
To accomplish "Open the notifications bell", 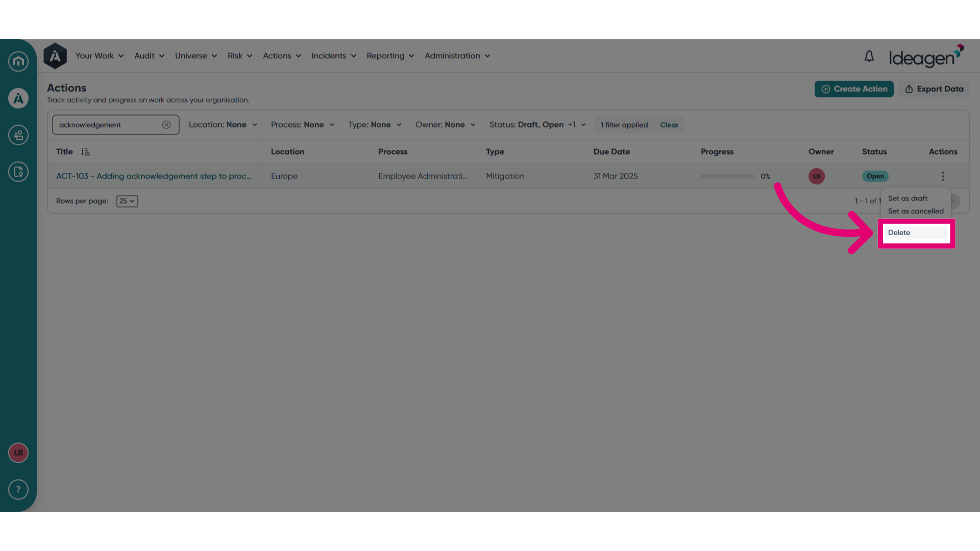I will click(869, 56).
